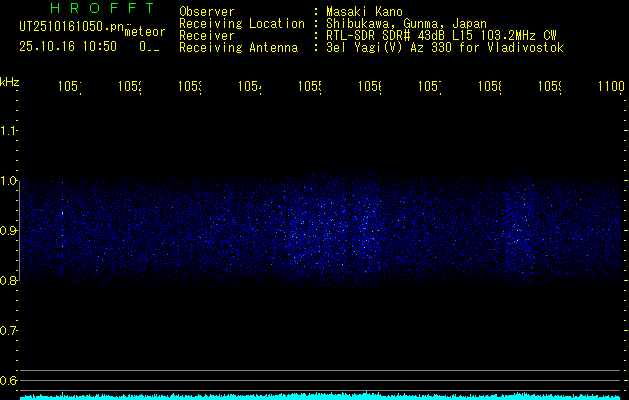The width and height of the screenshot is (629, 400).
Task: Select antenna text 3el Yagi(V) Az 330 for Vladivostok
Action: click(445, 48)
